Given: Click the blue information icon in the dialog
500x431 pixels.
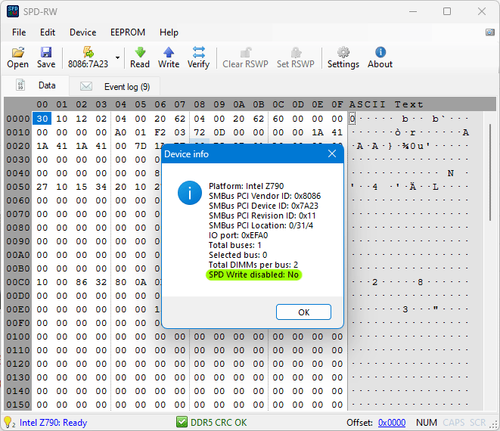Looking at the screenshot, I should pos(190,193).
